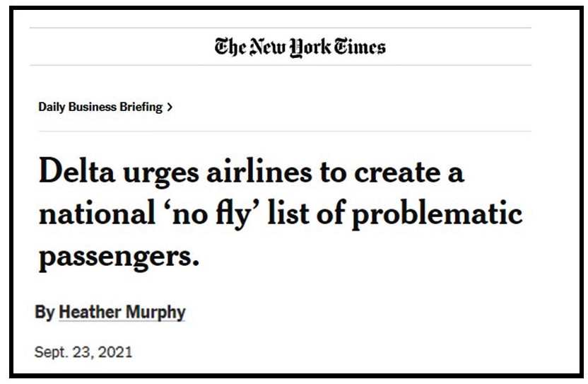
Task: Open author Heather Murphy's profile link
Action: (122, 312)
